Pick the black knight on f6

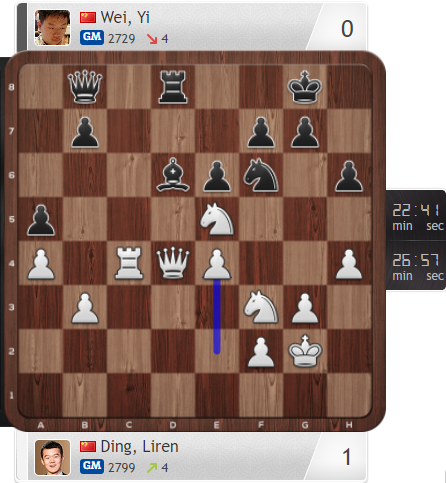pyautogui.click(x=261, y=175)
